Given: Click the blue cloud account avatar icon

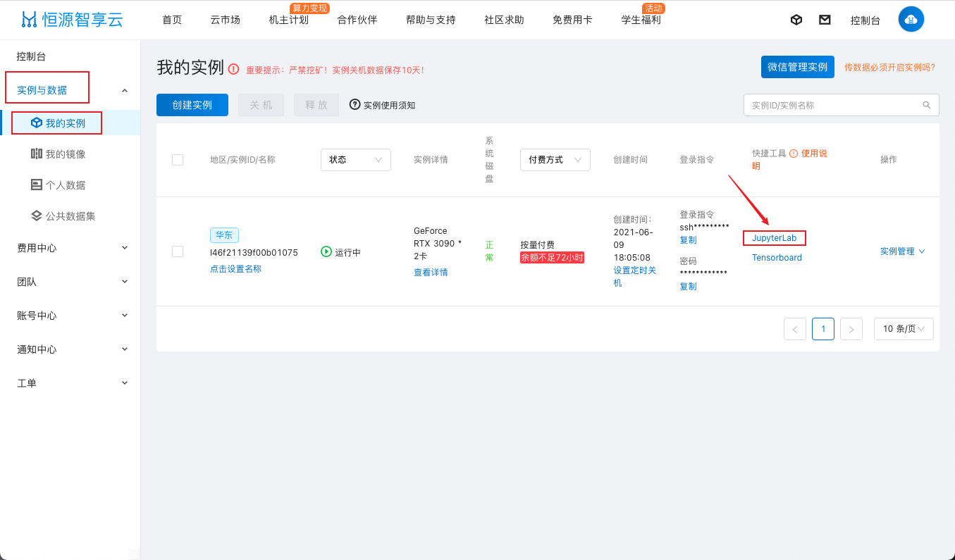Looking at the screenshot, I should [911, 19].
